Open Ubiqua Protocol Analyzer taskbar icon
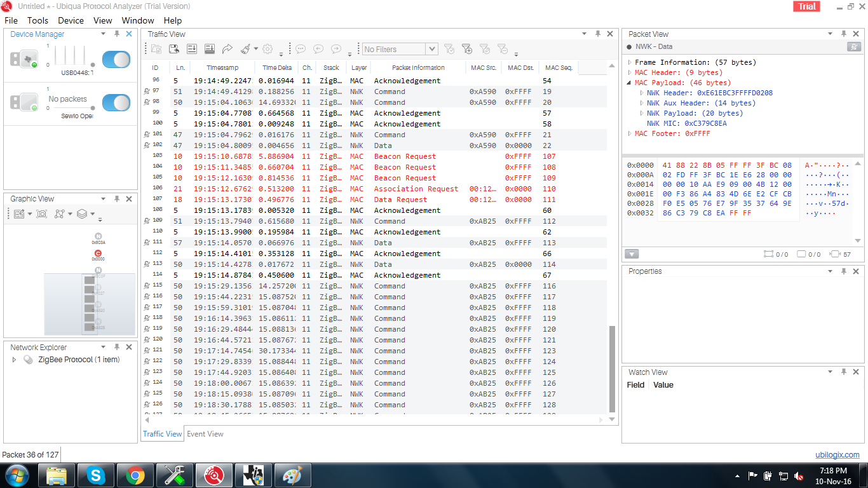This screenshot has width=868, height=488. [x=214, y=475]
